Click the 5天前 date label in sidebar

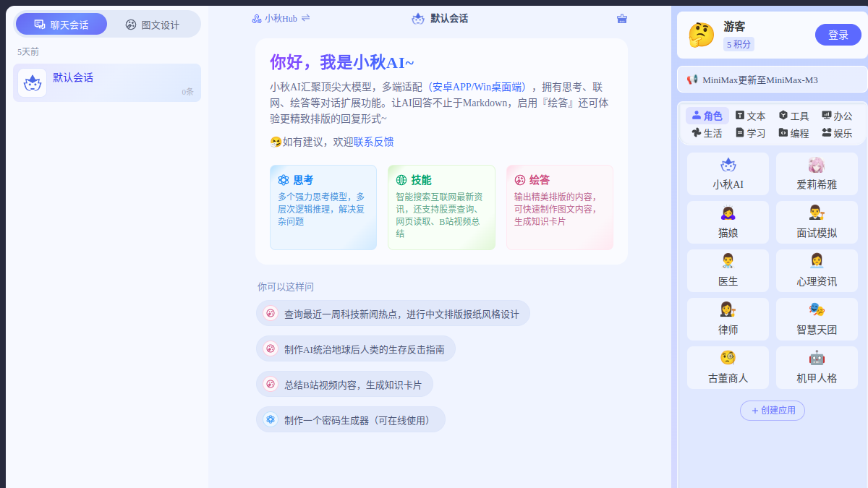point(28,52)
